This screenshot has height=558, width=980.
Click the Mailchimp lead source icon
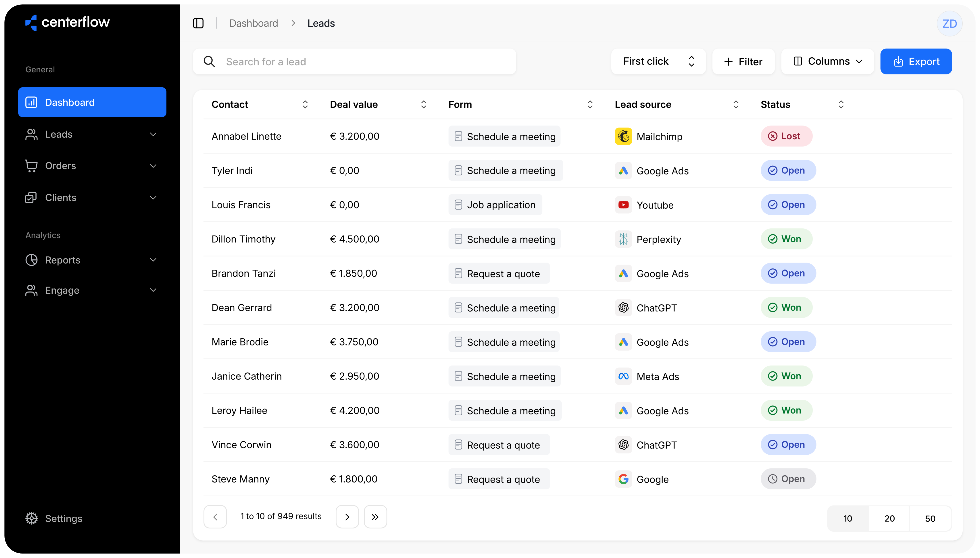(623, 136)
